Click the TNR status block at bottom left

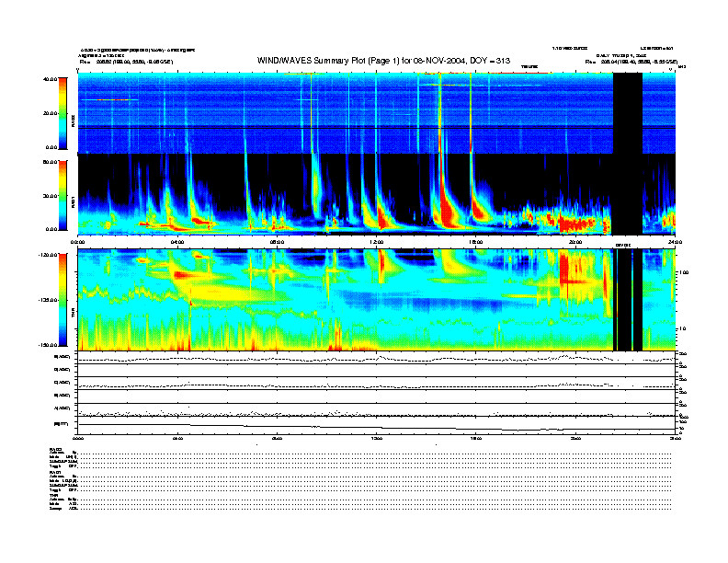coord(64,500)
